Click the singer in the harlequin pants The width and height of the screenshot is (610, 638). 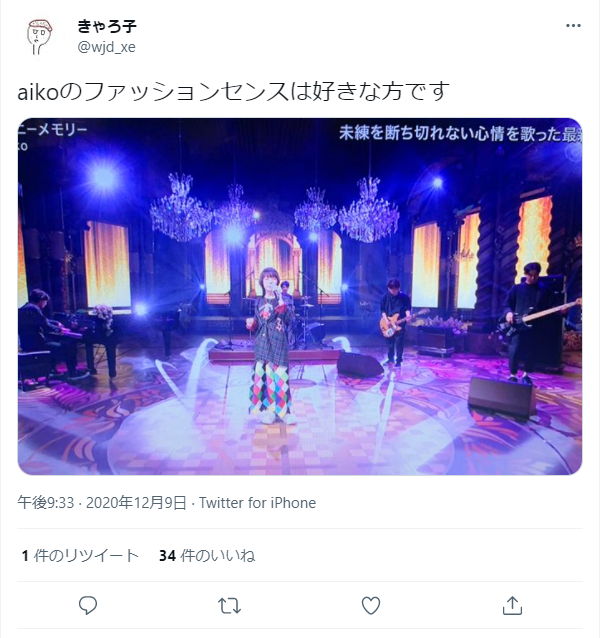271,346
